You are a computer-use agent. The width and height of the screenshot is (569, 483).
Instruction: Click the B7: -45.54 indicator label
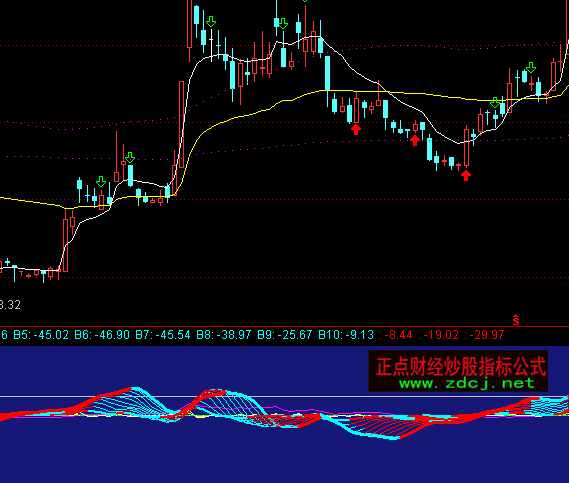163,335
